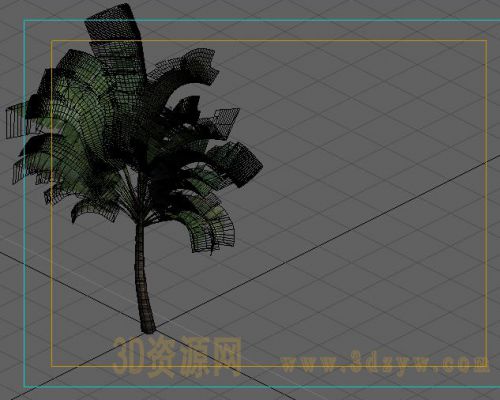Open the www.3dzyw.com watermark link

point(385,362)
